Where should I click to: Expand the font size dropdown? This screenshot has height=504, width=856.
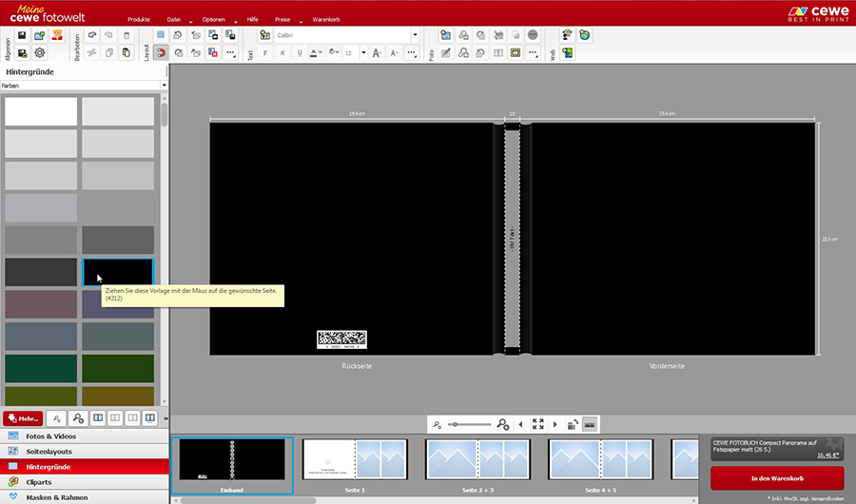pyautogui.click(x=361, y=53)
